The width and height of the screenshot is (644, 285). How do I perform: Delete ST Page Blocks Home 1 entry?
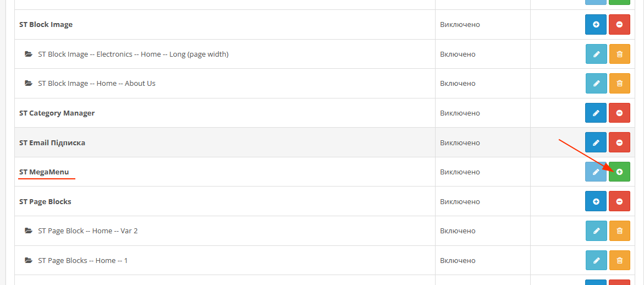pos(619,260)
